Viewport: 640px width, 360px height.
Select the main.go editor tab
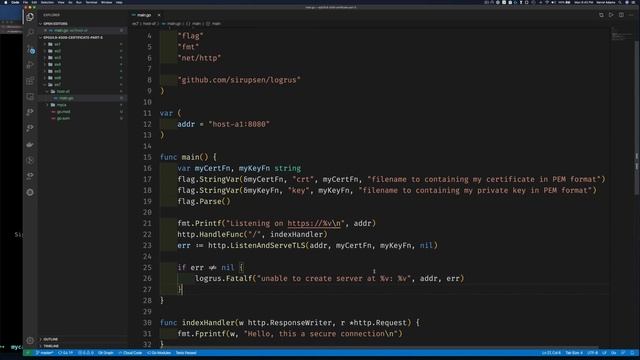click(x=144, y=15)
